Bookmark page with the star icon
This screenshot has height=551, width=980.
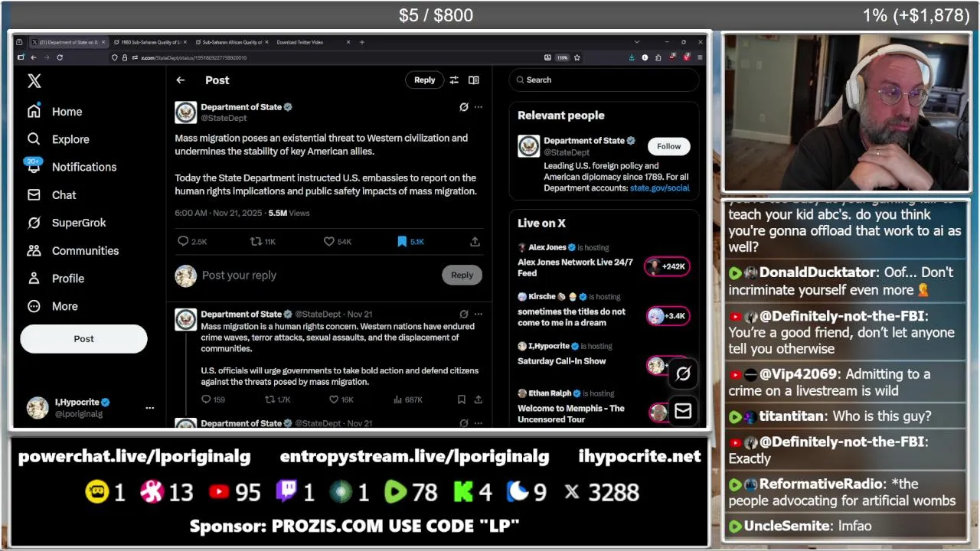577,57
